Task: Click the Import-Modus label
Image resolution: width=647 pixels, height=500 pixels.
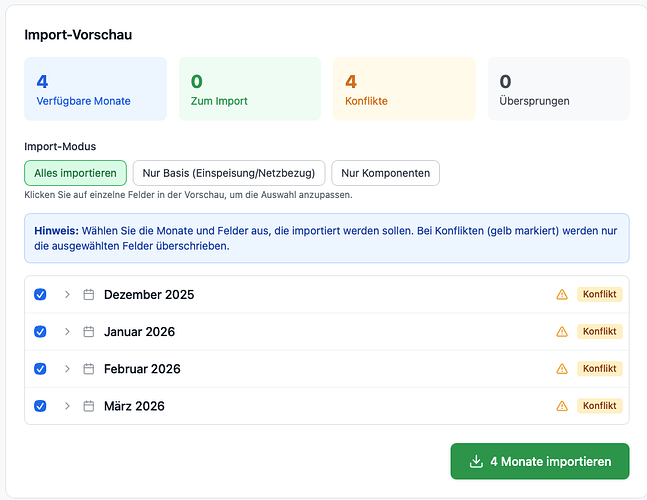Action: 60,146
